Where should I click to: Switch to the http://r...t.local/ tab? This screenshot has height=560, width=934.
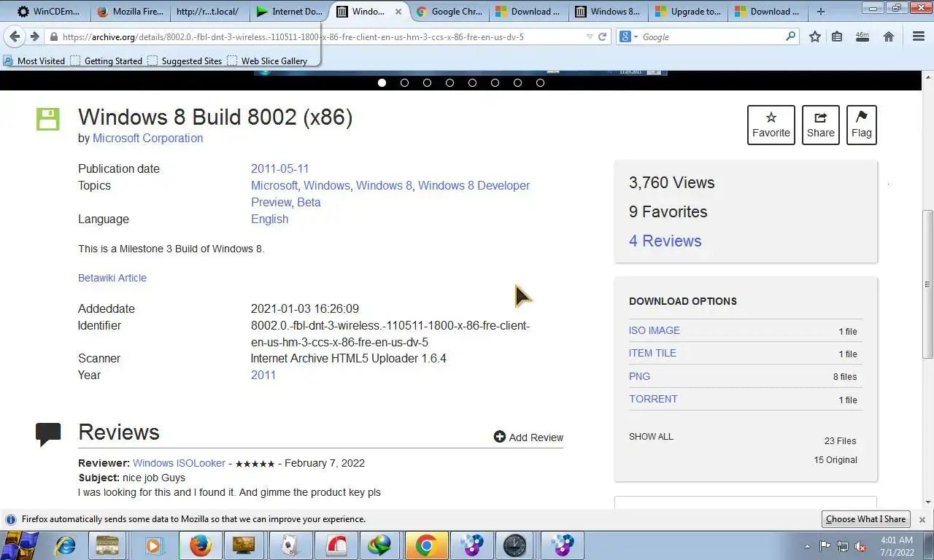tap(208, 12)
